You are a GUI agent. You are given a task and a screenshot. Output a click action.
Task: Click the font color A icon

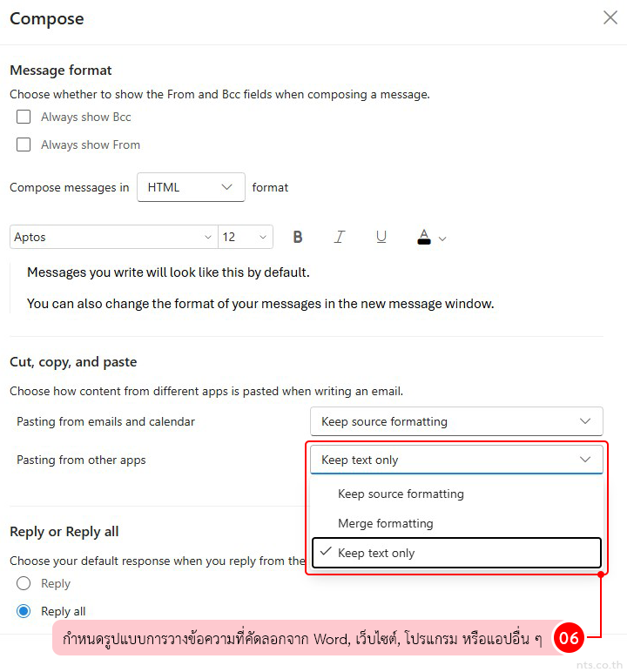pos(424,237)
